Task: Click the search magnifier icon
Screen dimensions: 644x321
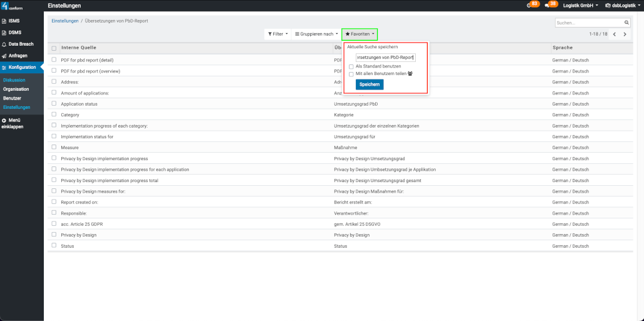Action: pyautogui.click(x=626, y=23)
